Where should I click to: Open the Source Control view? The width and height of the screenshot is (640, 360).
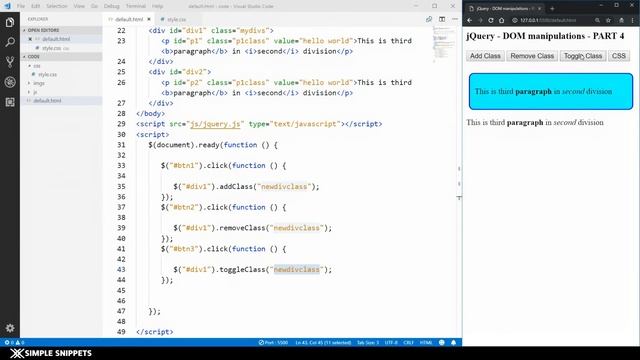coord(10,62)
